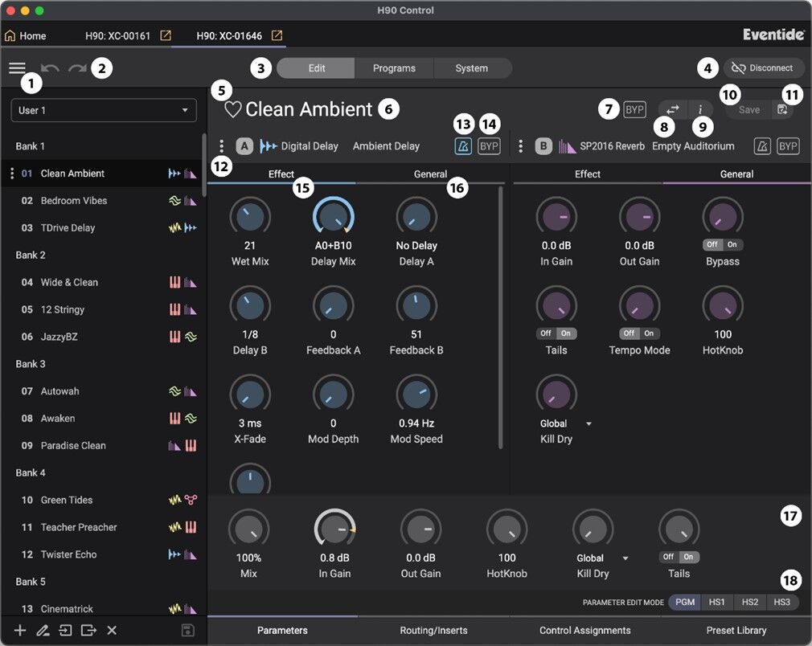
Task: Click the Home icon
Action: pos(10,35)
